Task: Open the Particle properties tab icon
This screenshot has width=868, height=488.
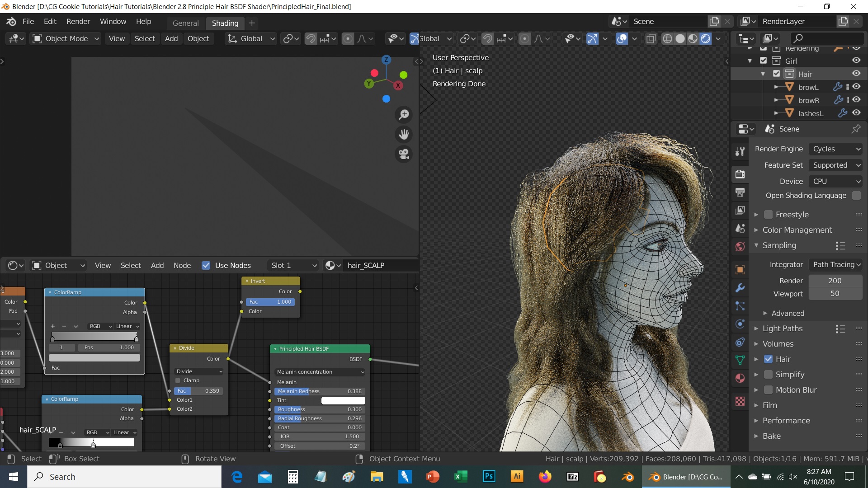Action: (x=740, y=306)
